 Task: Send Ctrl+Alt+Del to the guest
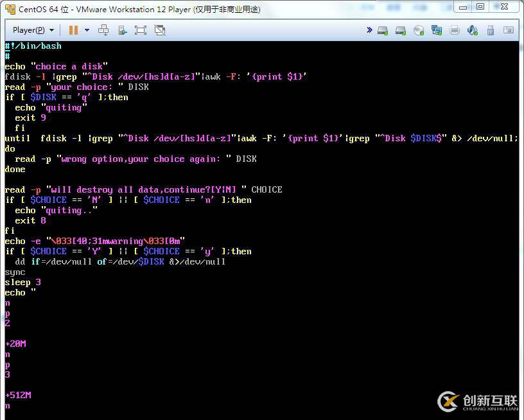[103, 30]
